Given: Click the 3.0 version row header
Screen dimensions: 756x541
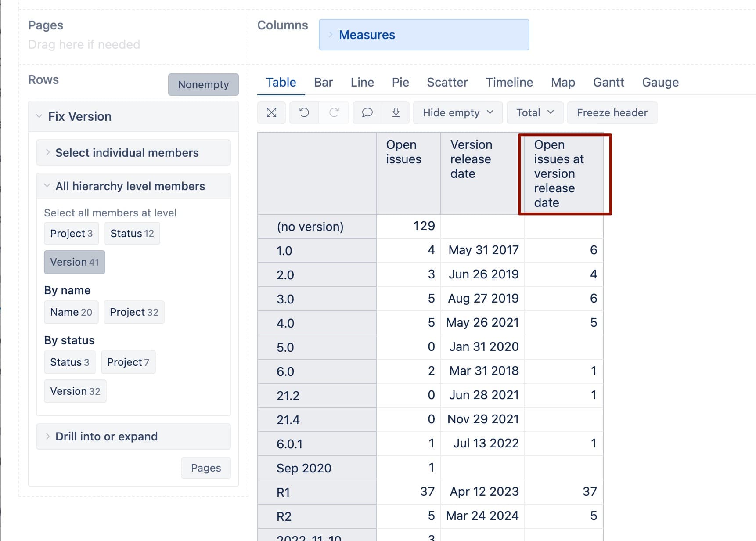Looking at the screenshot, I should point(317,299).
